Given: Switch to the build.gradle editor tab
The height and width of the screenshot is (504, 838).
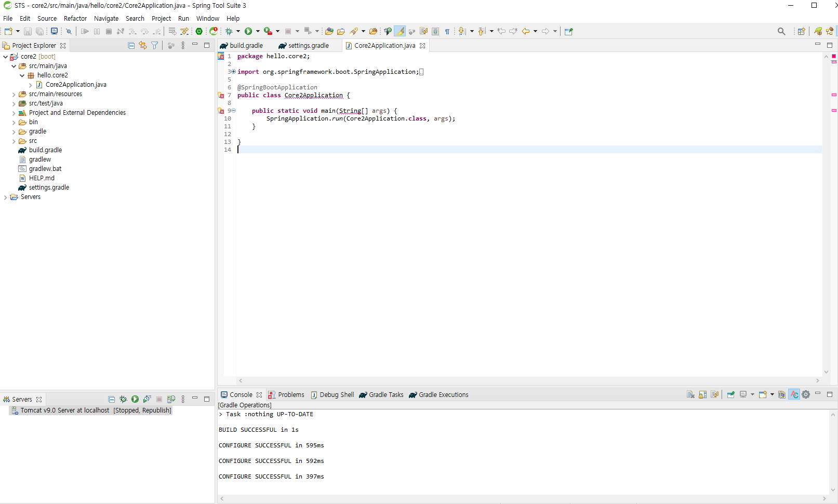Looking at the screenshot, I should (246, 46).
